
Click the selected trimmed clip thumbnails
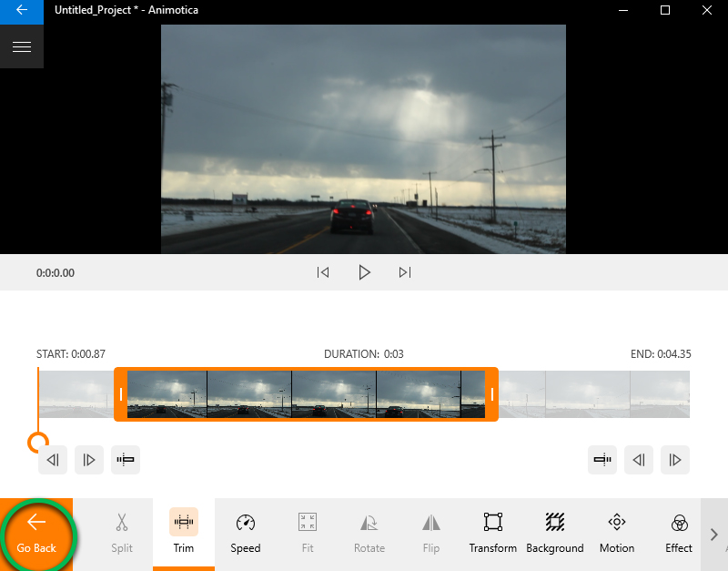(307, 394)
